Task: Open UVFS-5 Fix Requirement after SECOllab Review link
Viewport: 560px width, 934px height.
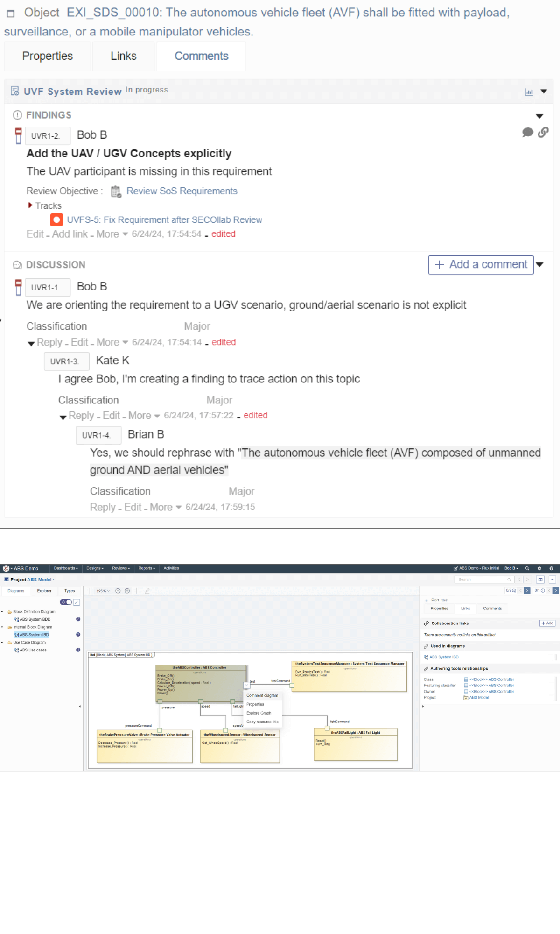Action: (x=165, y=219)
